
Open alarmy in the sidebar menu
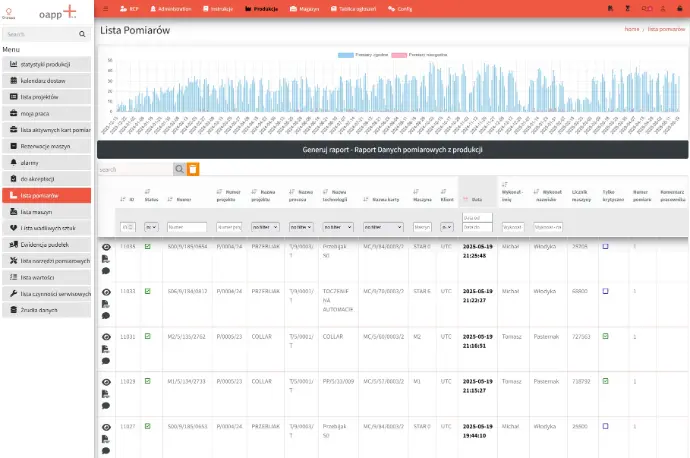coord(47,162)
